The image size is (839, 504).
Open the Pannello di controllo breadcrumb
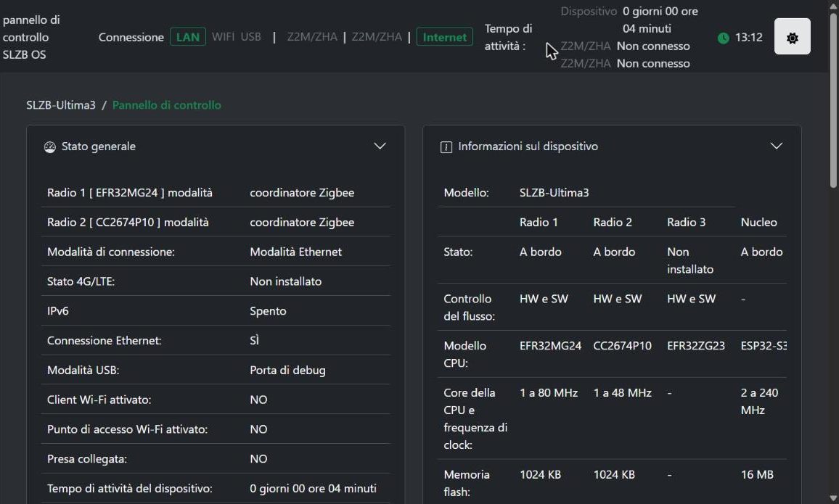tap(166, 104)
